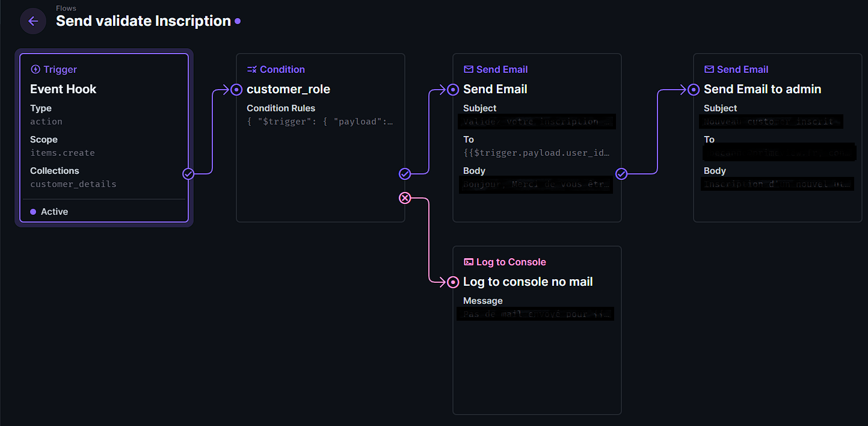Click input point of Send Email to admin

694,90
